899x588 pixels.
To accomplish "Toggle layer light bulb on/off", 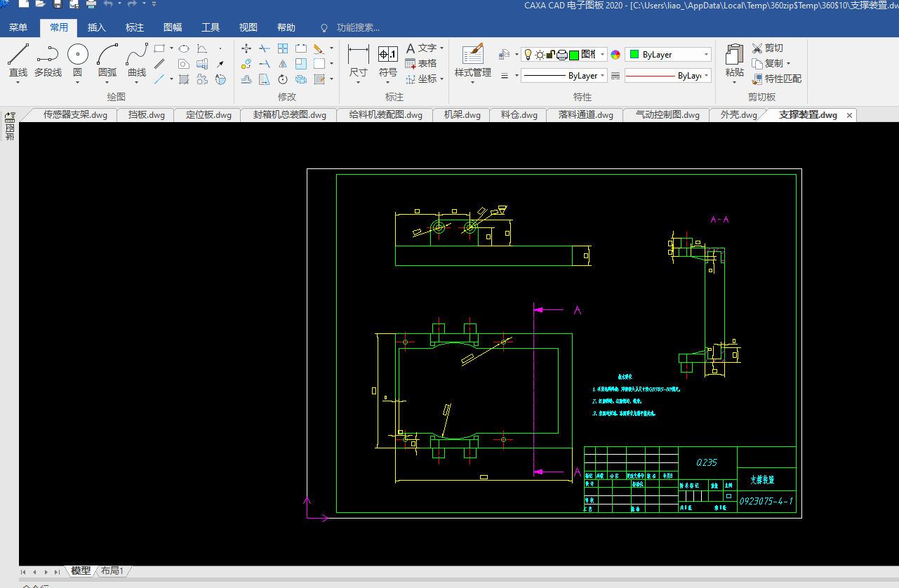I will 528,55.
